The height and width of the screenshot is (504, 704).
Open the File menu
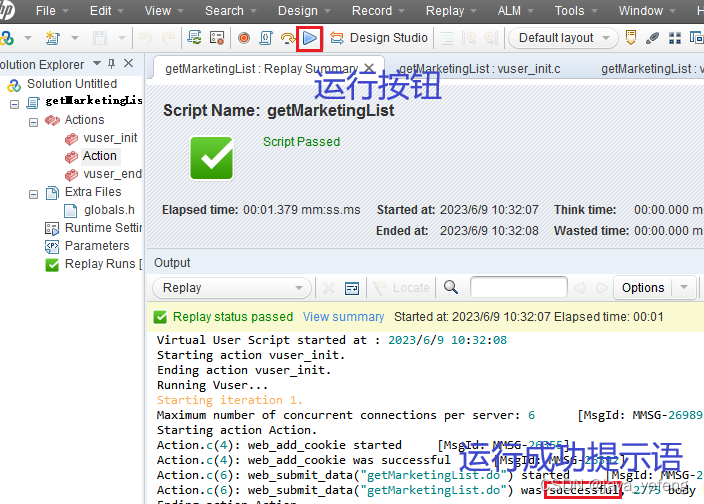[52, 11]
